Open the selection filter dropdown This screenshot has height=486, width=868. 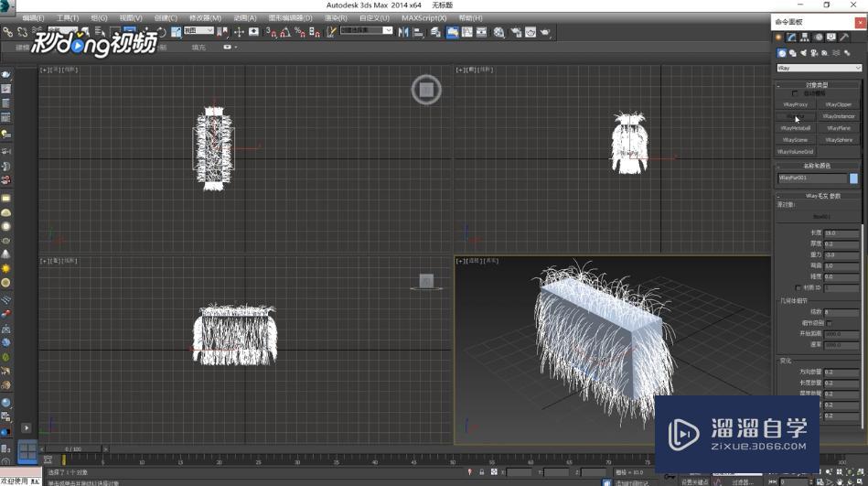click(62, 30)
